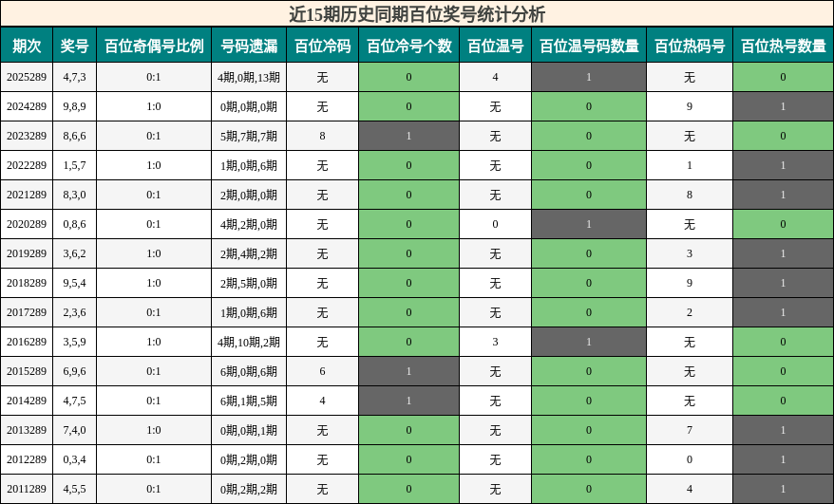Click prize number 8,3,0
The height and width of the screenshot is (504, 834).
[74, 195]
